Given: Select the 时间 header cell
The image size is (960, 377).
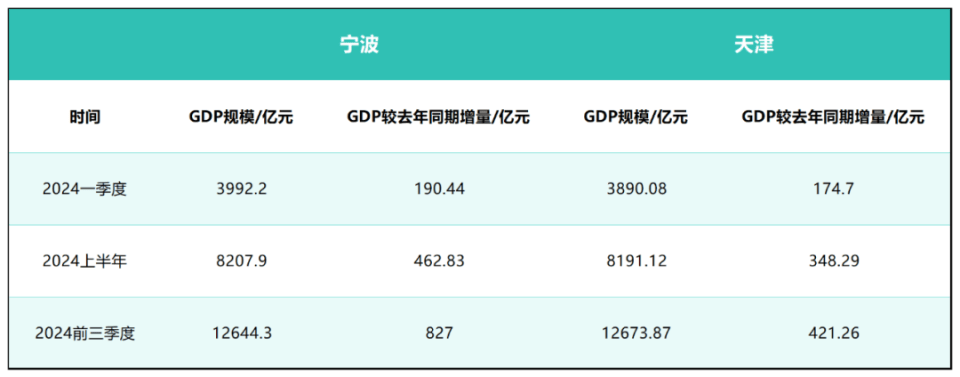Looking at the screenshot, I should tap(84, 117).
